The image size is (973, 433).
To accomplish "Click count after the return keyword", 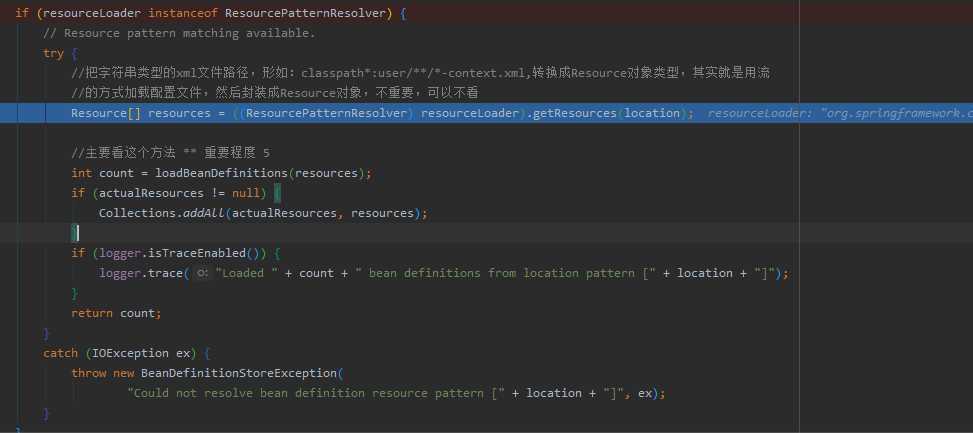I will 137,313.
